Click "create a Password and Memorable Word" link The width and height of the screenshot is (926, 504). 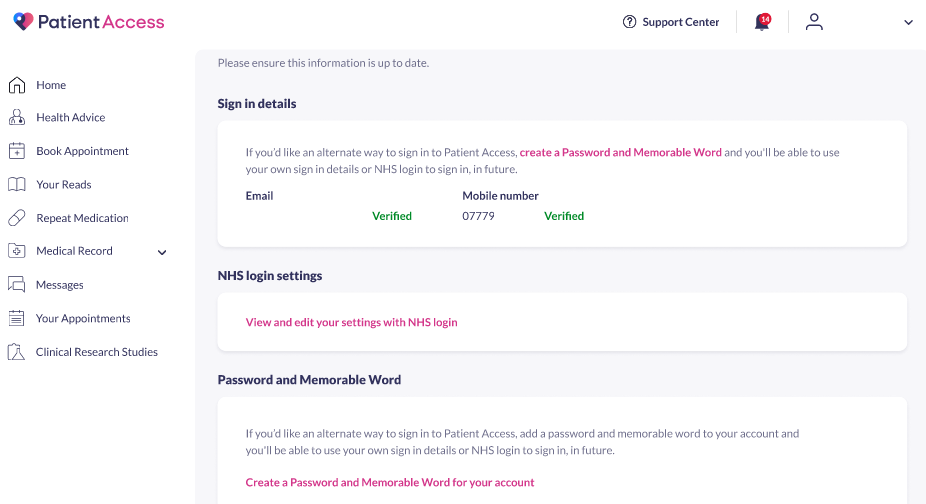coord(620,153)
